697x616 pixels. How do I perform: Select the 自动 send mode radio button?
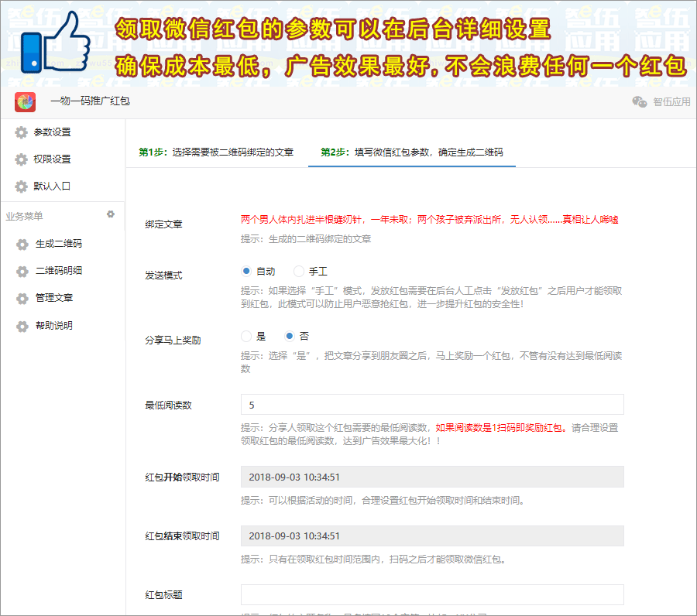pos(246,271)
